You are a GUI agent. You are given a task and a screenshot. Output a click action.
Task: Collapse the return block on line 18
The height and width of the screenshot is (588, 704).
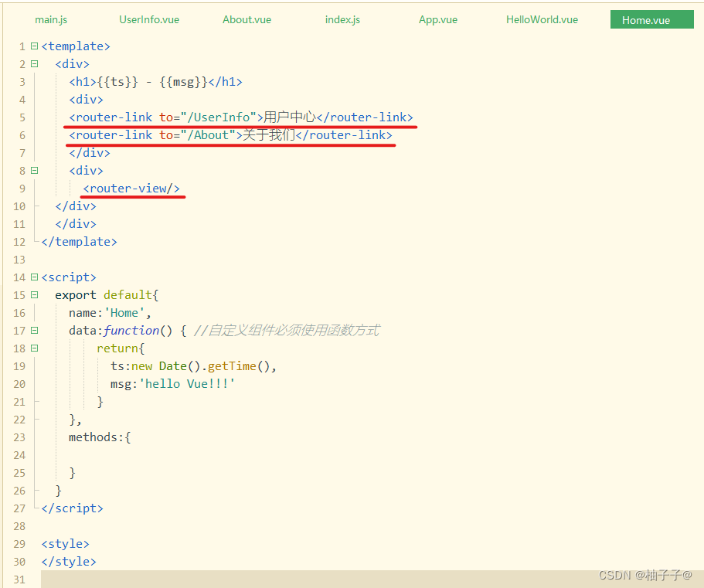point(34,348)
